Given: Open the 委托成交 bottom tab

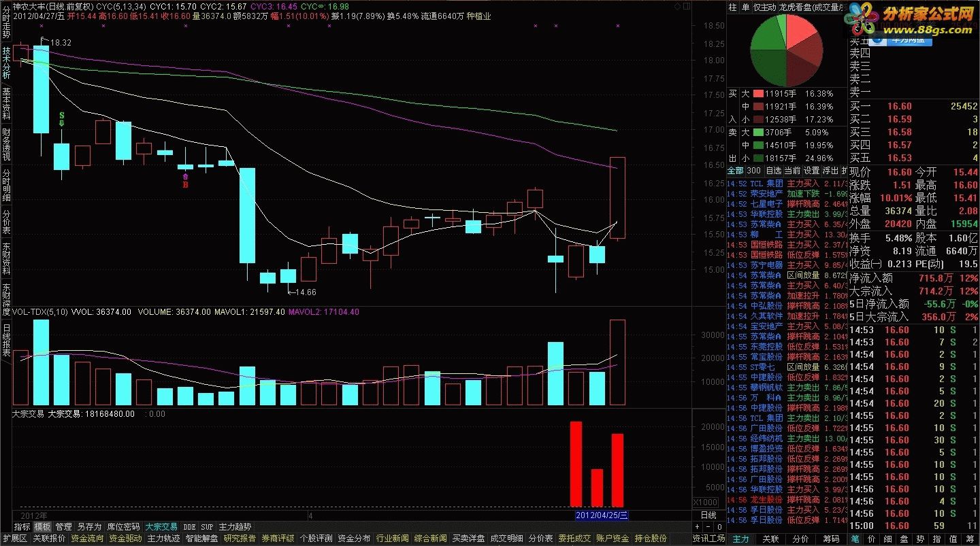Looking at the screenshot, I should click(x=574, y=539).
